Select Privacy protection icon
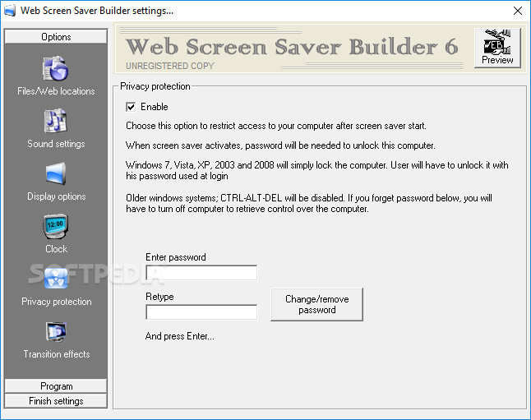Image resolution: width=531 pixels, height=420 pixels. point(56,279)
